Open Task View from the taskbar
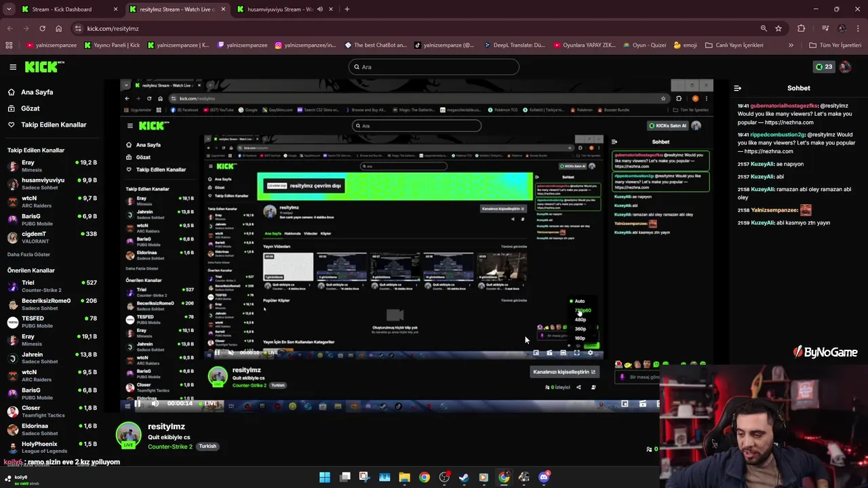 [344, 477]
